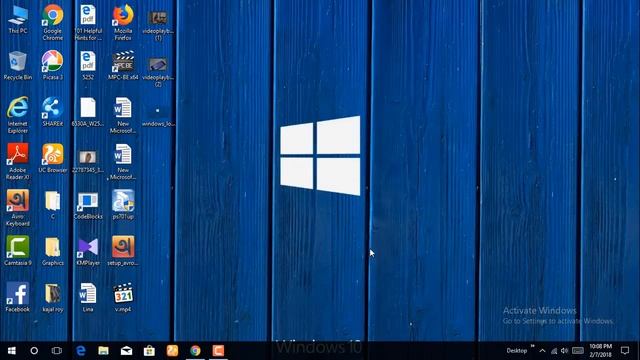Open the folder named C

[53, 205]
